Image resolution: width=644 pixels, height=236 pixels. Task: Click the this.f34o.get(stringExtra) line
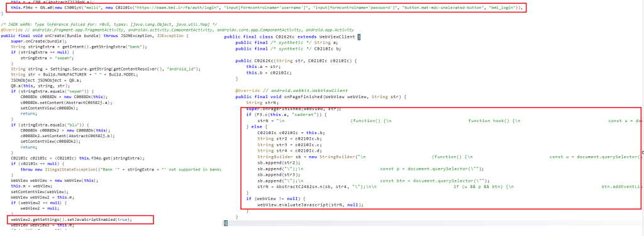click(77, 158)
